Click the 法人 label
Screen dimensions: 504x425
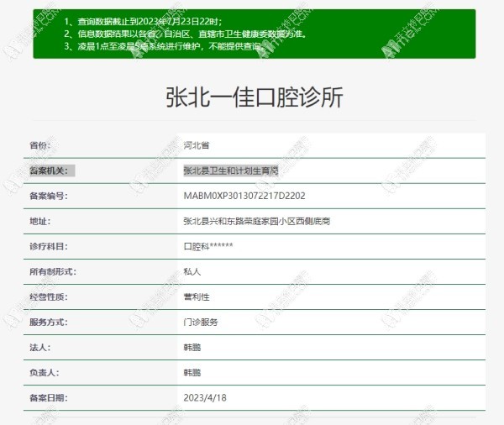[39, 347]
